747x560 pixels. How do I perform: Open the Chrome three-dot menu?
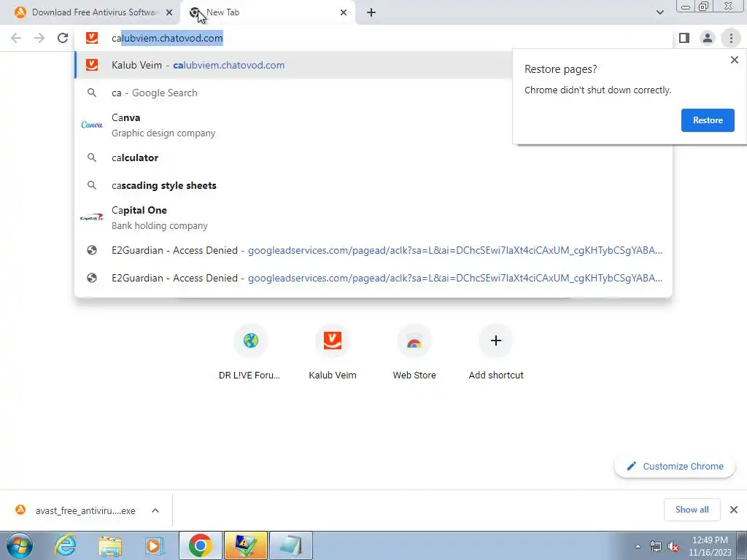click(x=731, y=38)
